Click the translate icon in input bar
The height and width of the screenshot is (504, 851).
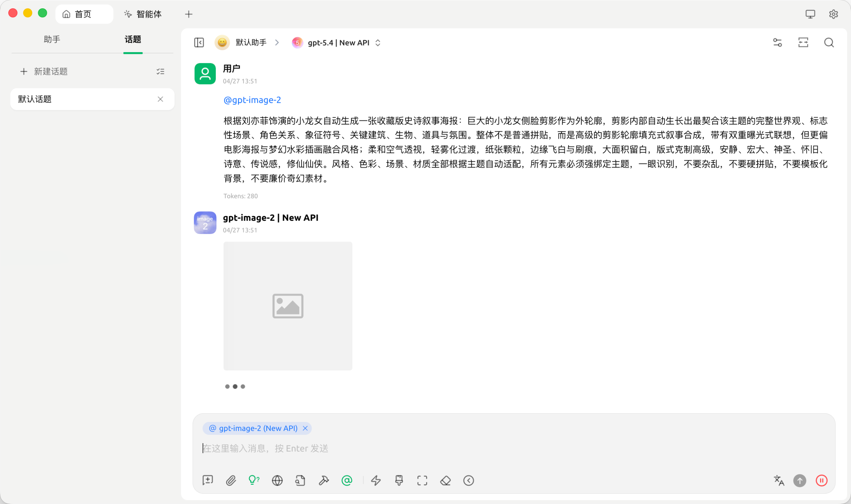(x=779, y=480)
